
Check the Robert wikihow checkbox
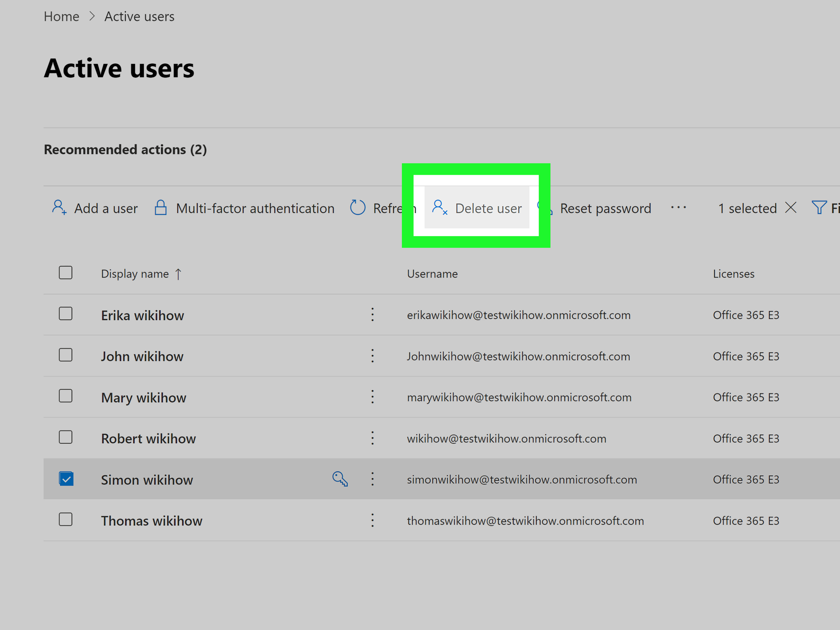pos(66,437)
